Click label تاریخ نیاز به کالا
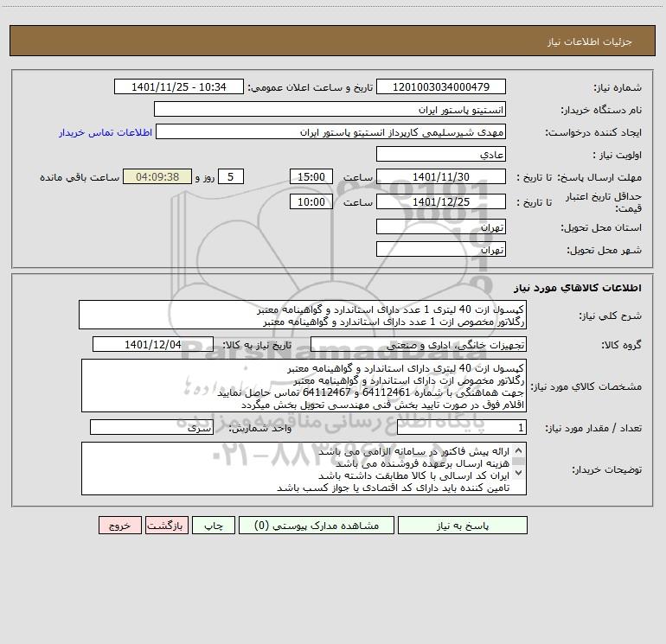The image size is (666, 644). (257, 345)
